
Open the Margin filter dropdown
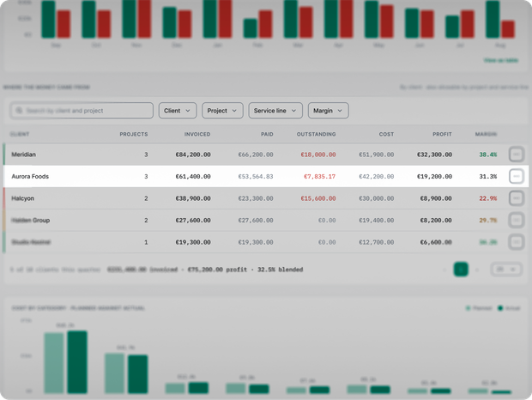click(x=328, y=111)
